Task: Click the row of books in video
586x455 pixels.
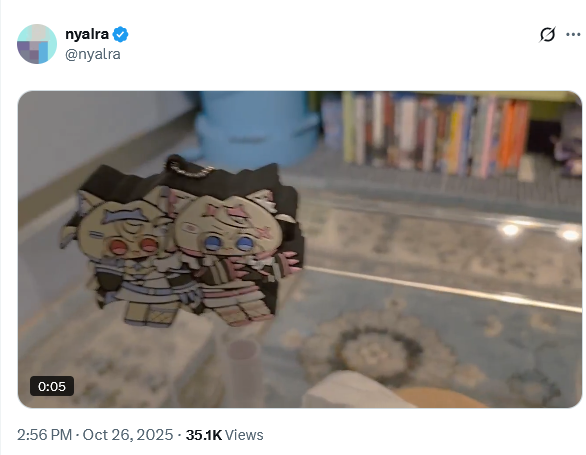Action: (x=435, y=133)
